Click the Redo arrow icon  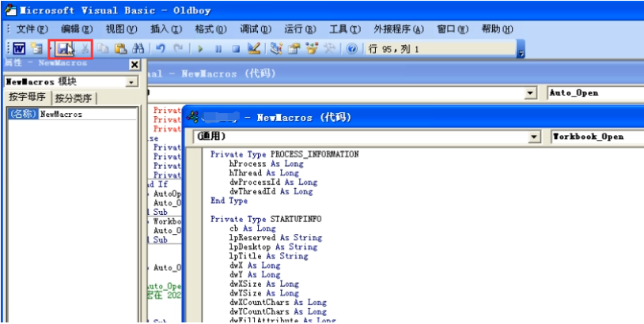pyautogui.click(x=178, y=49)
